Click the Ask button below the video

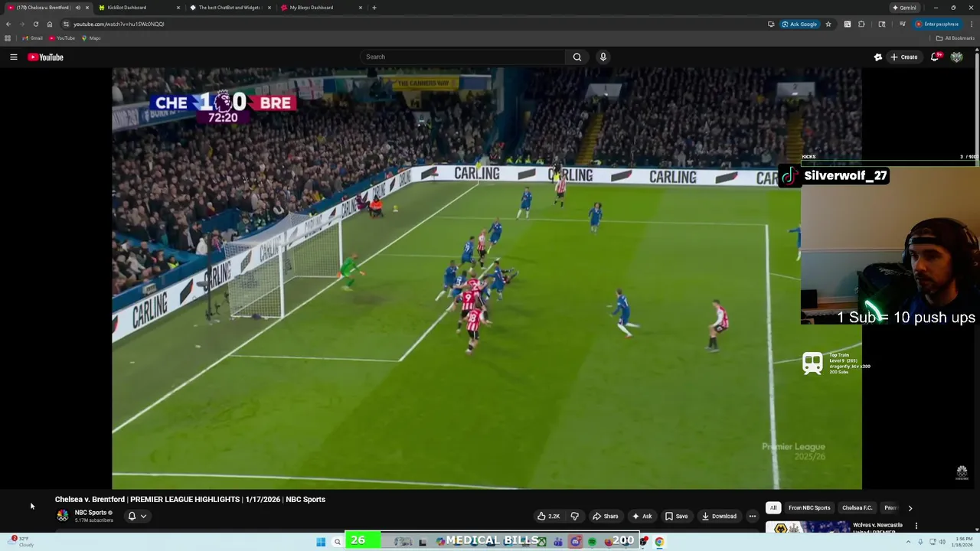click(642, 516)
